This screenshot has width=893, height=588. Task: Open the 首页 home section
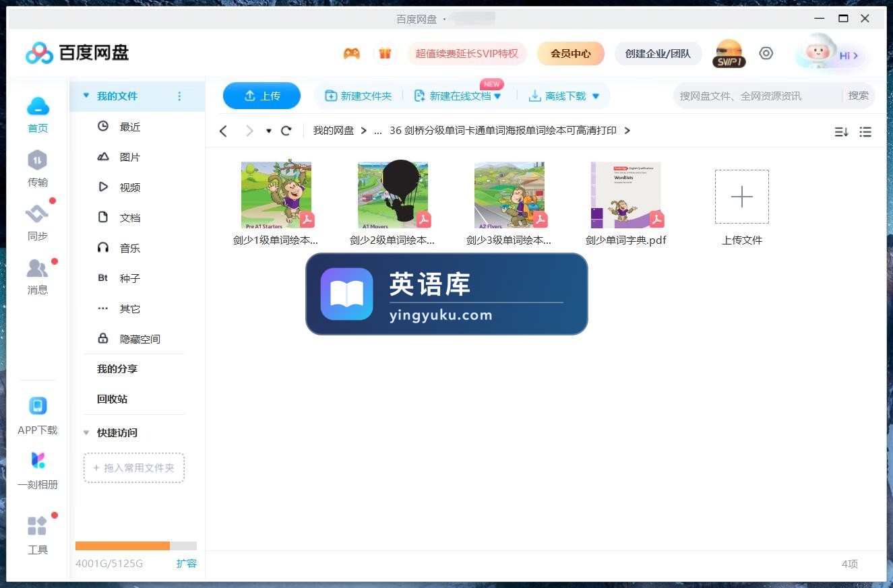(38, 115)
